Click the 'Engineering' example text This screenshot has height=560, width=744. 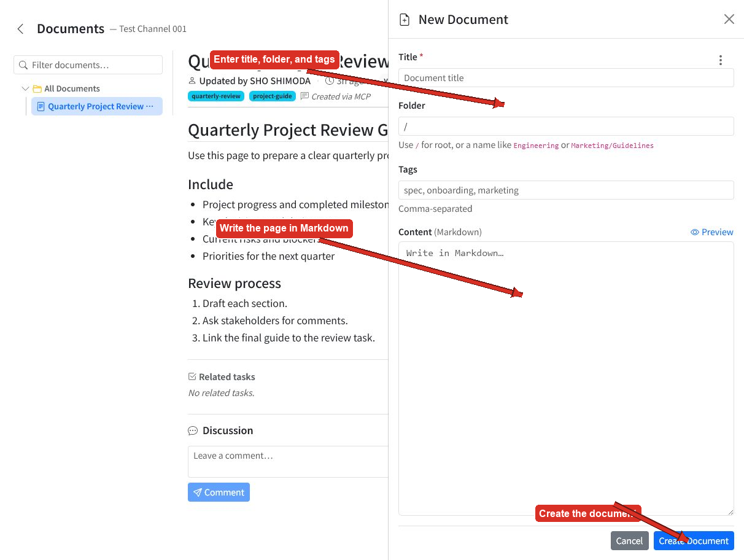(536, 146)
